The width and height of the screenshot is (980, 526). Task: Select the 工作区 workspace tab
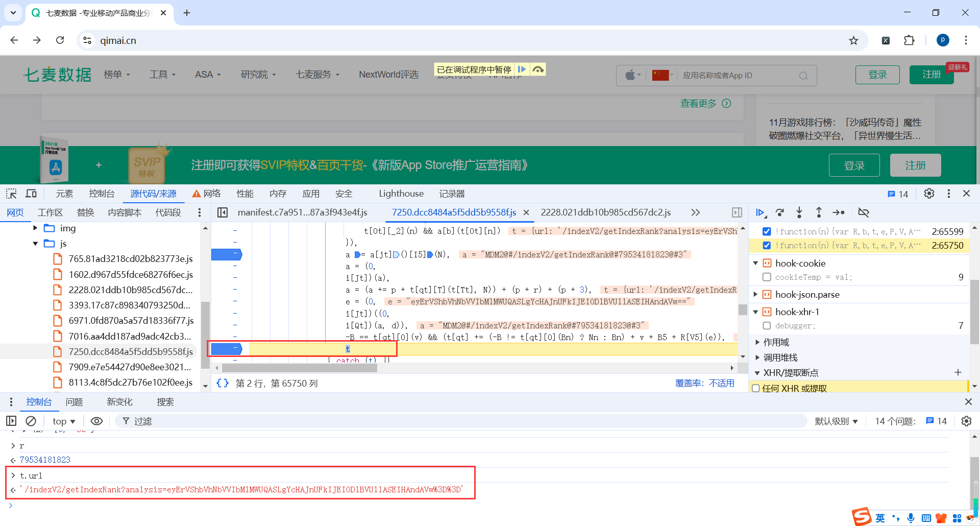(x=50, y=212)
